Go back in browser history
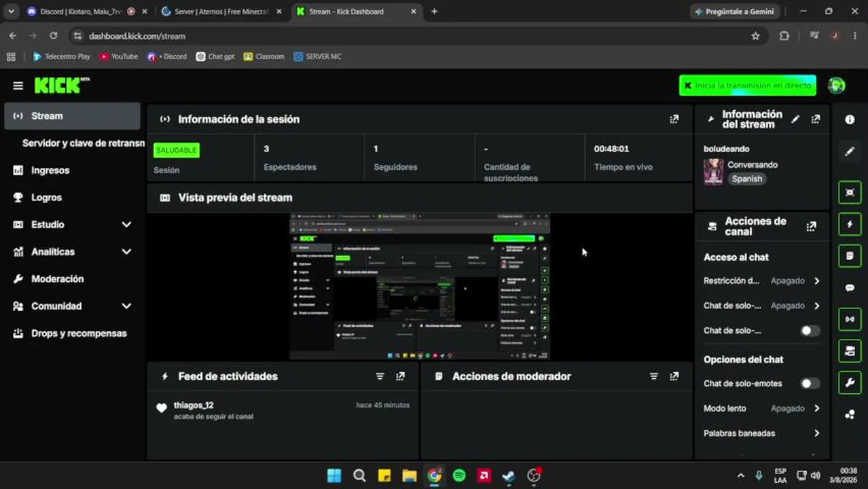The height and width of the screenshot is (489, 868). [13, 36]
